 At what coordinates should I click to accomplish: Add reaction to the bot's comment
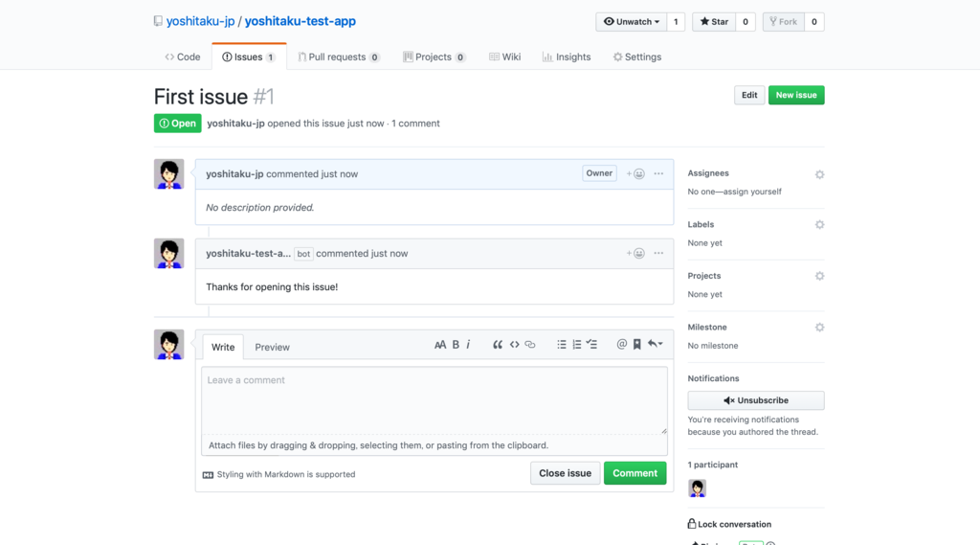pos(635,254)
